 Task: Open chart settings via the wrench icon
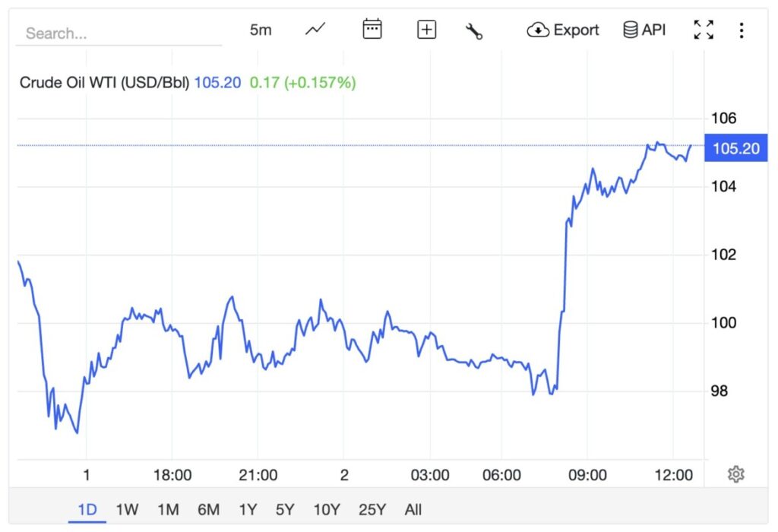pyautogui.click(x=473, y=30)
